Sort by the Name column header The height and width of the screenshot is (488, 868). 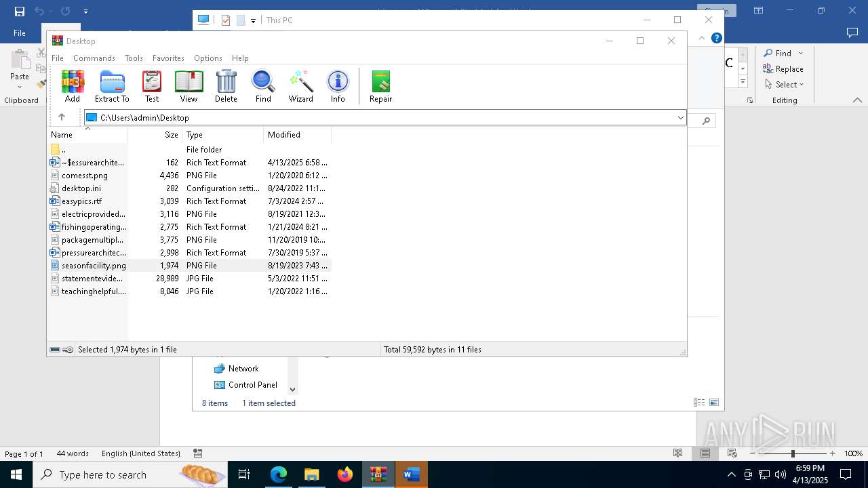(87, 135)
